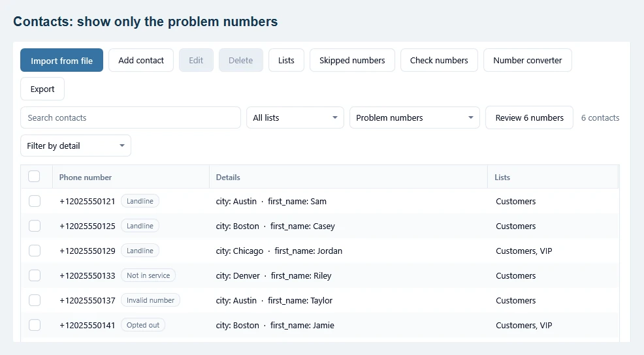Click the Not in service tag

pyautogui.click(x=148, y=275)
